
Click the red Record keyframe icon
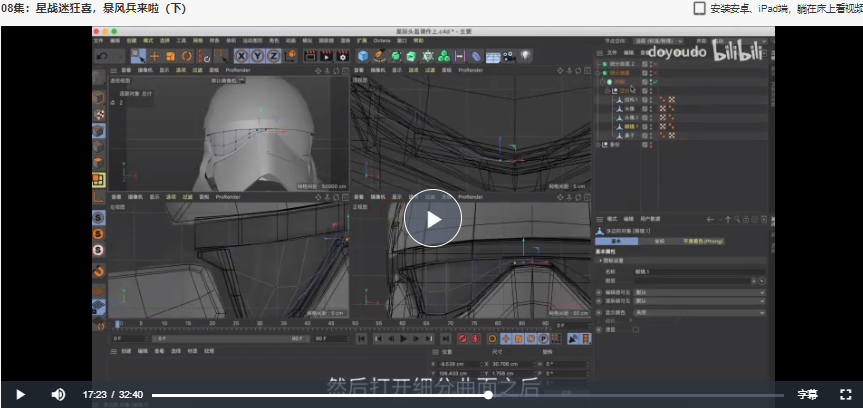coord(462,339)
